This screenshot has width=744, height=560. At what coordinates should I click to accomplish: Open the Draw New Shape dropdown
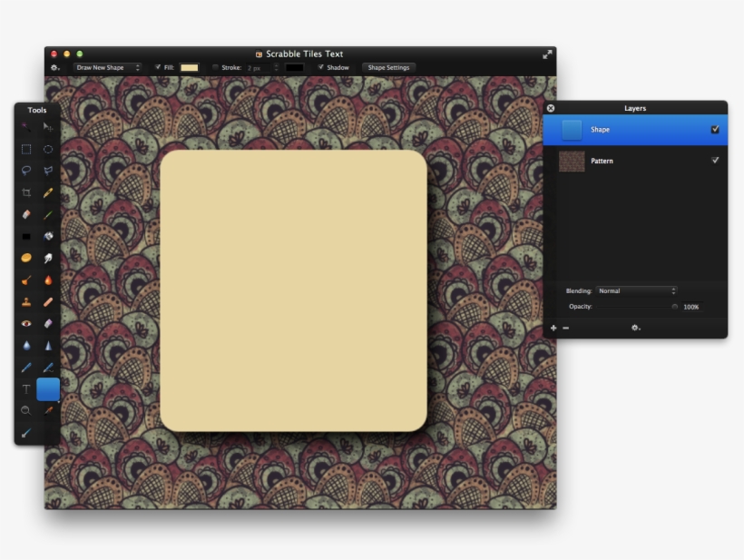[x=107, y=67]
